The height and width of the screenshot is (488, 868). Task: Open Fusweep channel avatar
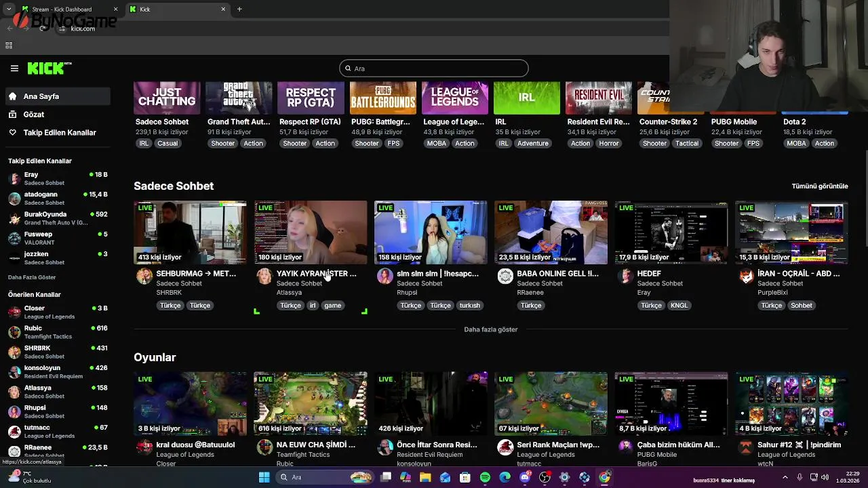tap(14, 238)
